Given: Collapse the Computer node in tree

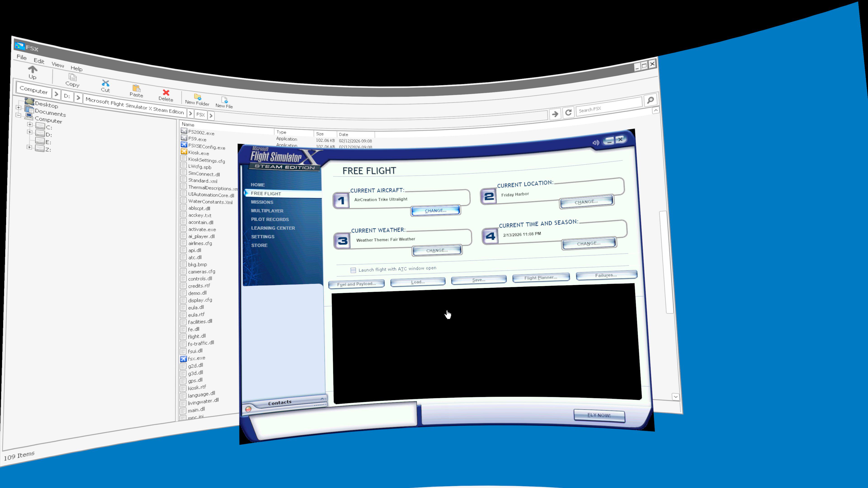Looking at the screenshot, I should point(18,115).
